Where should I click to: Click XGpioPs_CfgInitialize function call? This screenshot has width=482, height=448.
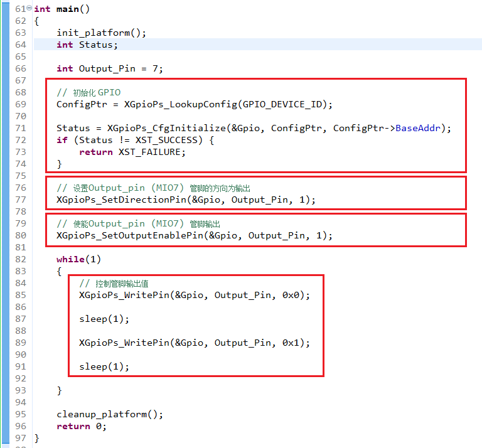(166, 128)
